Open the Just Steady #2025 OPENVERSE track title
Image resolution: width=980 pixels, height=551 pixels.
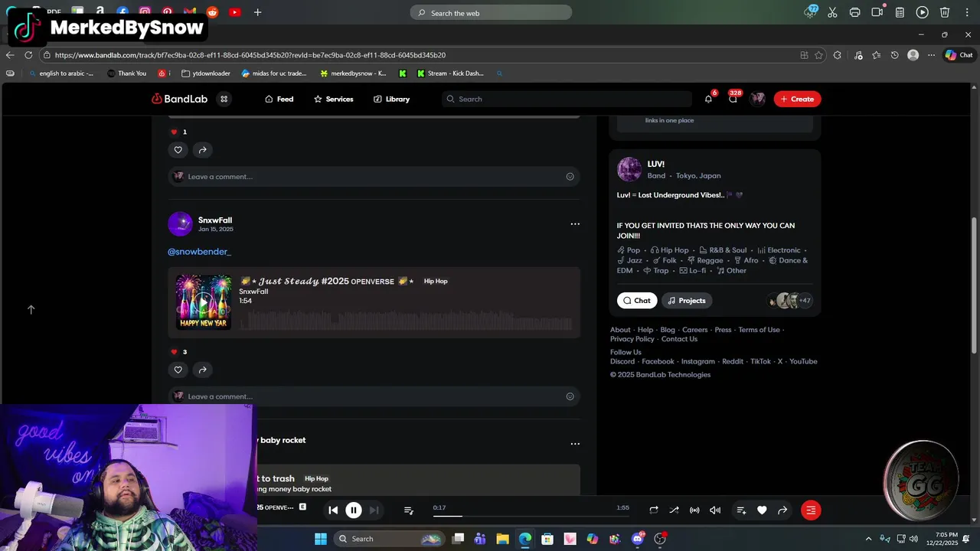pos(327,281)
